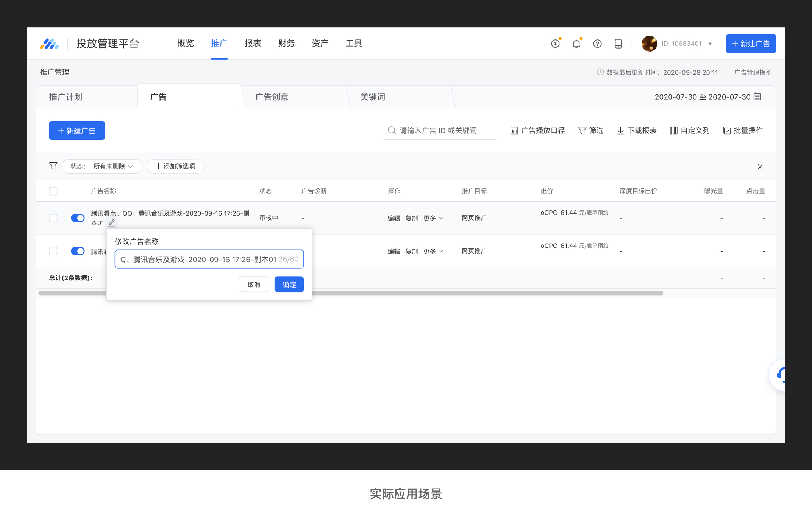812x523 pixels.
Task: Open the date range calendar icon
Action: pyautogui.click(x=757, y=97)
